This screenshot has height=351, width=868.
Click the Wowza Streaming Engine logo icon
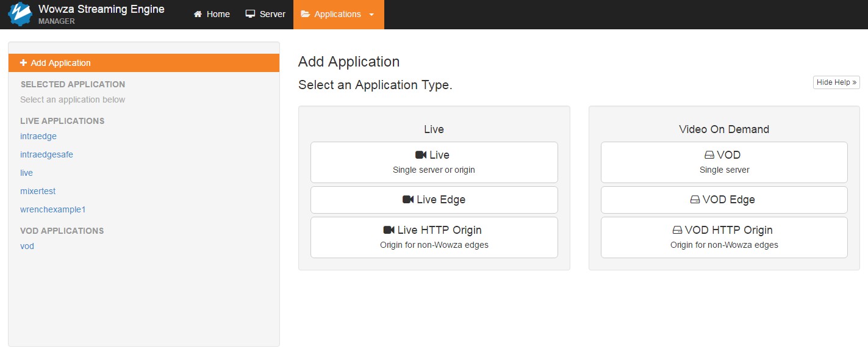coord(20,14)
